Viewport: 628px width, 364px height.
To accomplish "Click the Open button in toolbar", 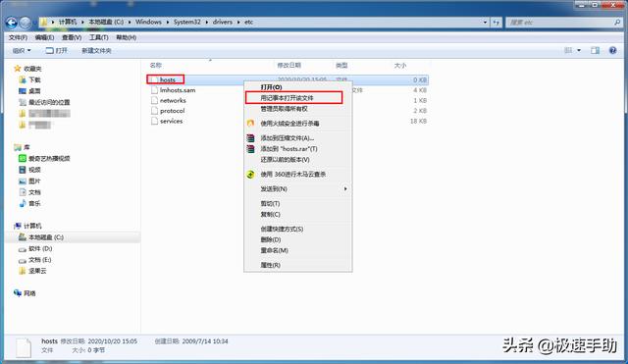I will (x=57, y=50).
